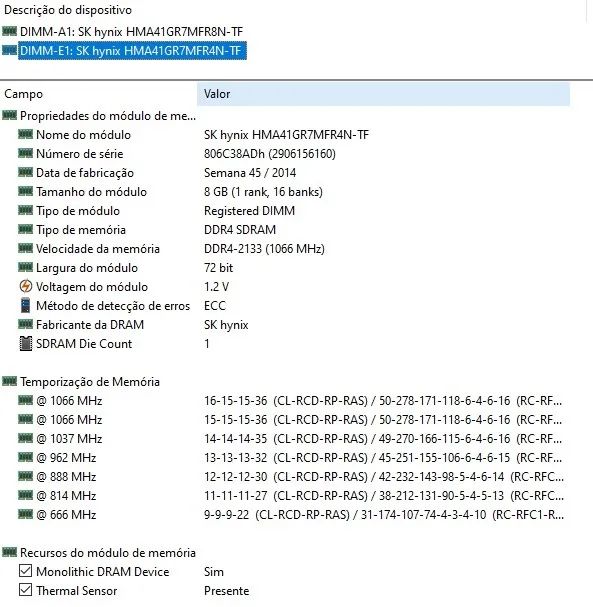Sort by the Valor column header

point(383,94)
